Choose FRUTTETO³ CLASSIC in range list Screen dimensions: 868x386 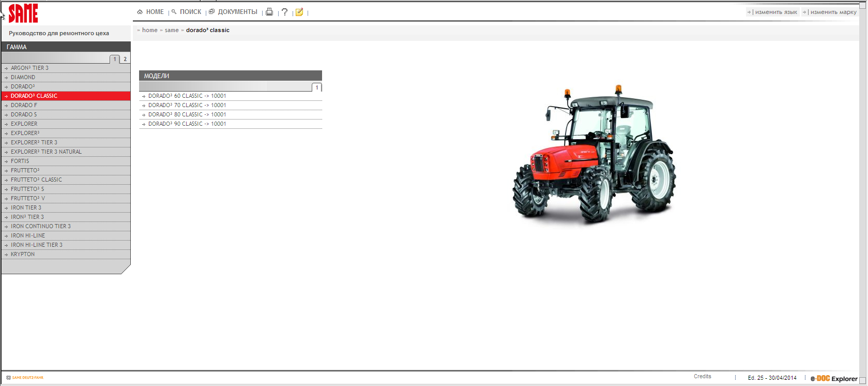pos(36,180)
